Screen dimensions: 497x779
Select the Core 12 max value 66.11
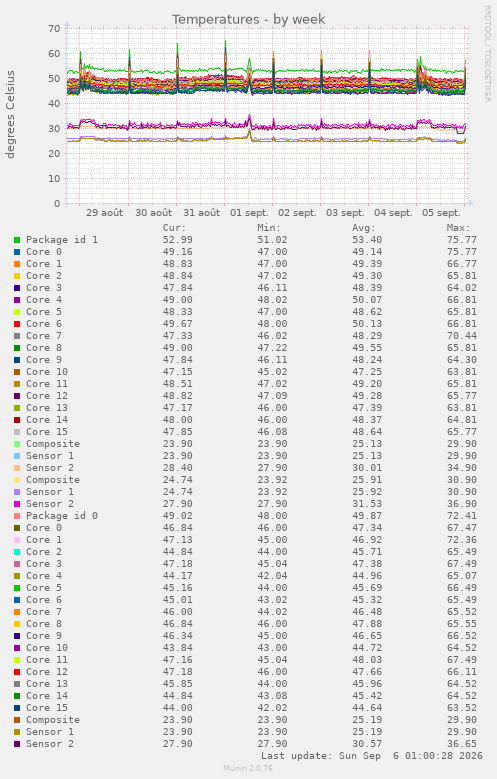tap(462, 672)
